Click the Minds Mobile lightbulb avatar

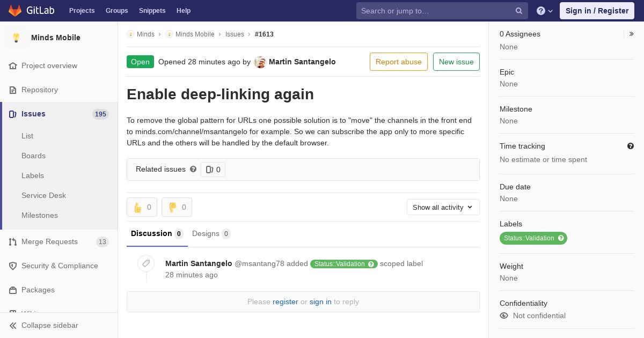[16, 38]
